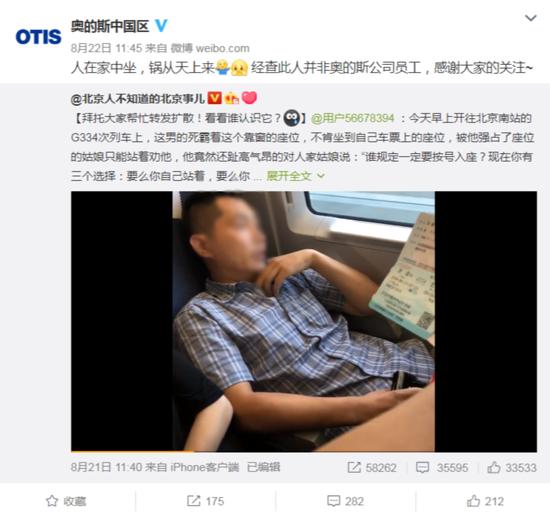Open @北京人不知道的北京事儿 profile link
Viewport: 550px width, 515px height.
pyautogui.click(x=138, y=99)
